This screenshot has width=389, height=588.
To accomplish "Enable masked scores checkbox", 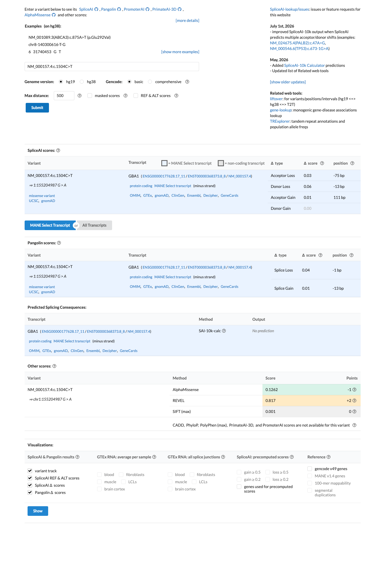I will [90, 96].
